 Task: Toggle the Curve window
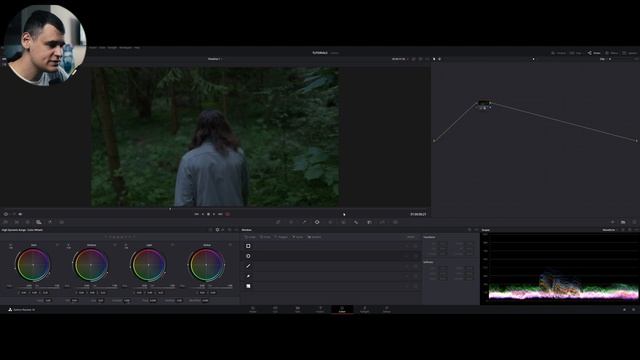click(248, 276)
